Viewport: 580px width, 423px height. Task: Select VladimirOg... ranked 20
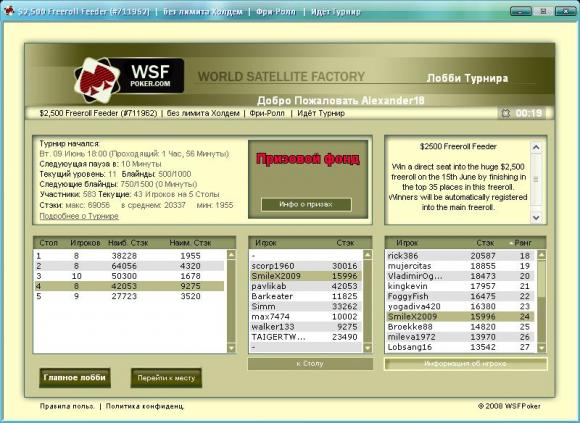coord(461,276)
